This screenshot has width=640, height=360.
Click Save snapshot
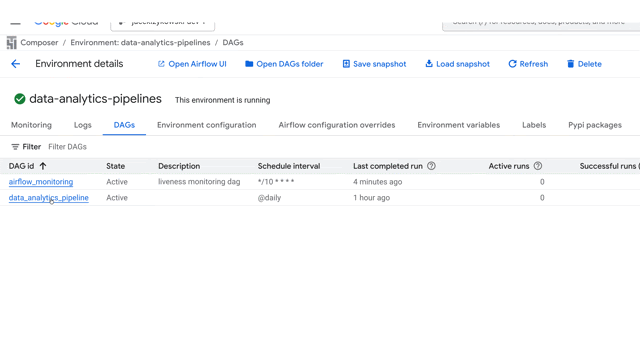pyautogui.click(x=374, y=64)
